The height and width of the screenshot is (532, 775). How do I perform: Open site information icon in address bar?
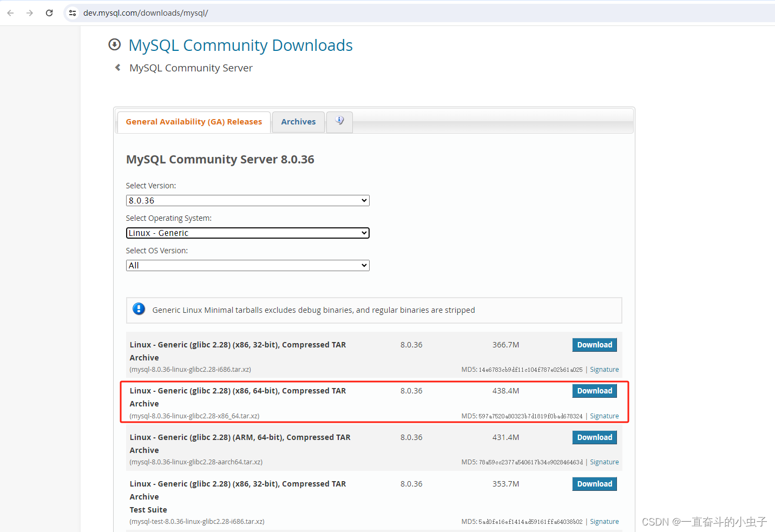(73, 13)
